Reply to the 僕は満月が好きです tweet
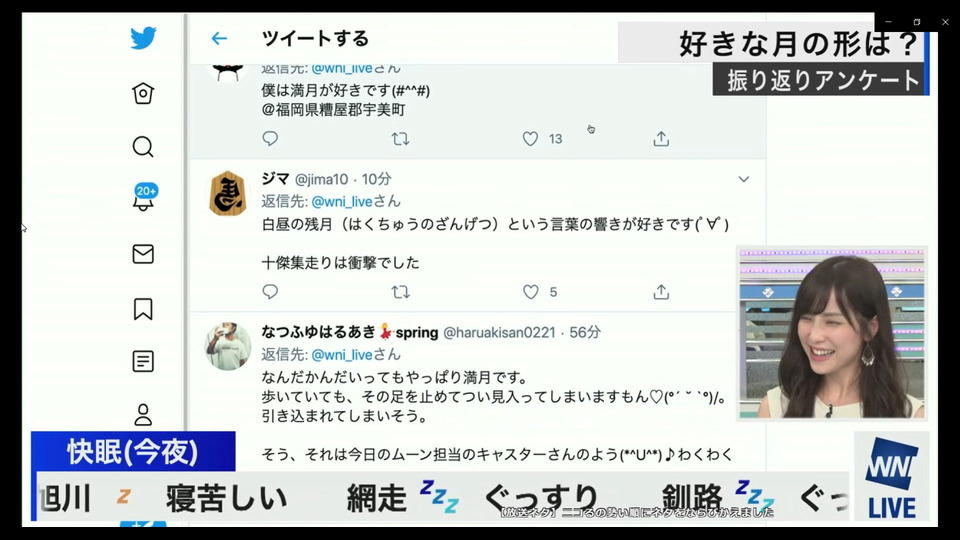 tap(270, 138)
